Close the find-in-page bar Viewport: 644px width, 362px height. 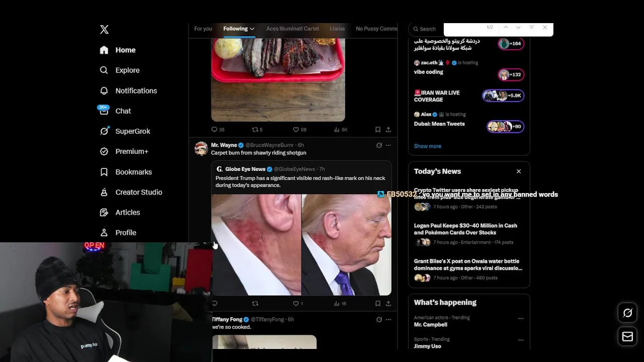pyautogui.click(x=544, y=27)
